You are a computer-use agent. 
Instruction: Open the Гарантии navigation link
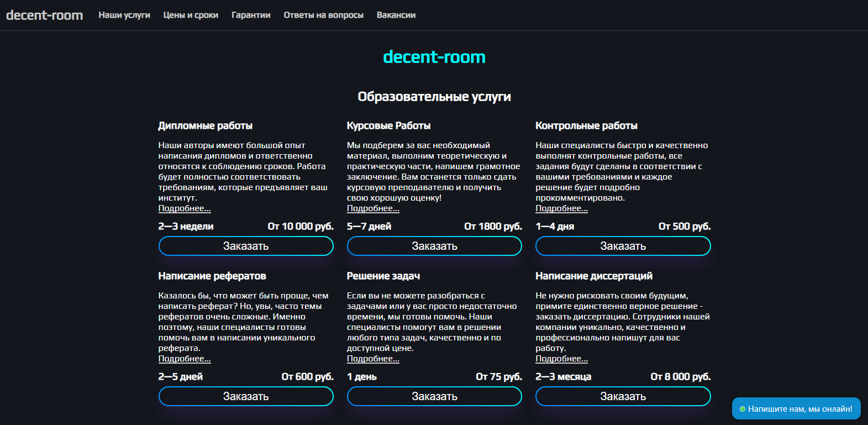click(x=251, y=15)
